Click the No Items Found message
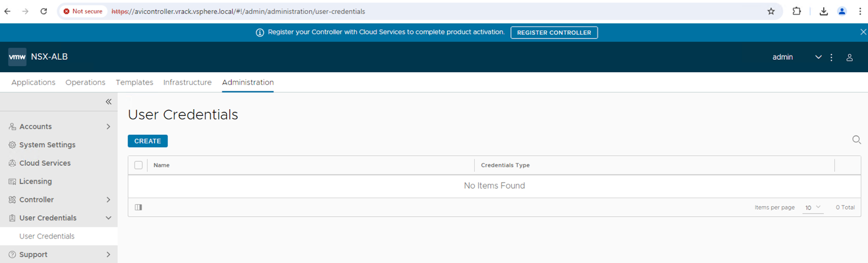 point(494,186)
